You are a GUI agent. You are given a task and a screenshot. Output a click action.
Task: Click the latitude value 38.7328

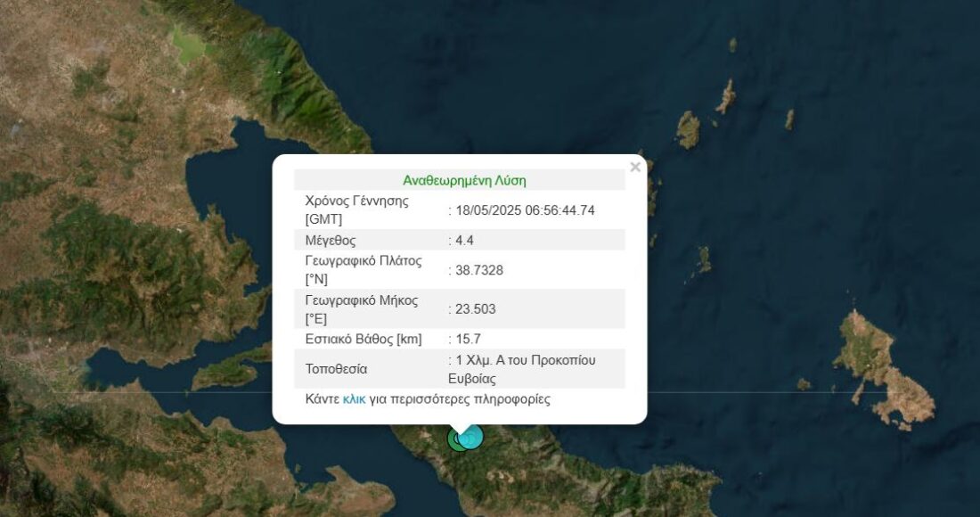(x=479, y=270)
